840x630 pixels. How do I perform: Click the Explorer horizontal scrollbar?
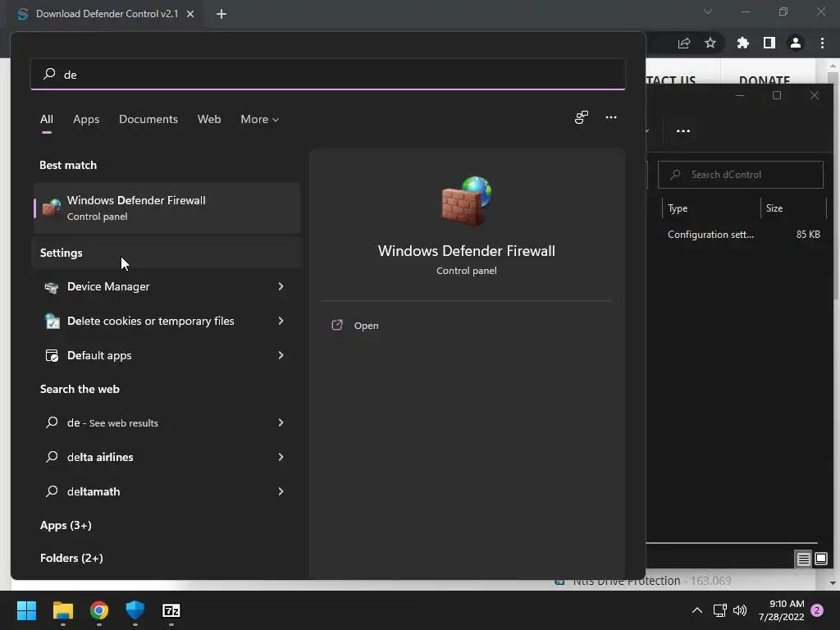731,543
